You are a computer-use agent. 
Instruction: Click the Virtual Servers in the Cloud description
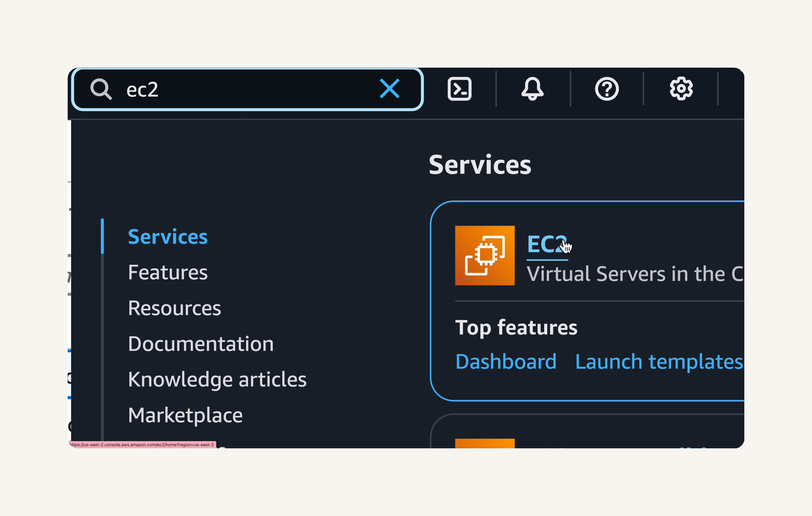pyautogui.click(x=635, y=274)
